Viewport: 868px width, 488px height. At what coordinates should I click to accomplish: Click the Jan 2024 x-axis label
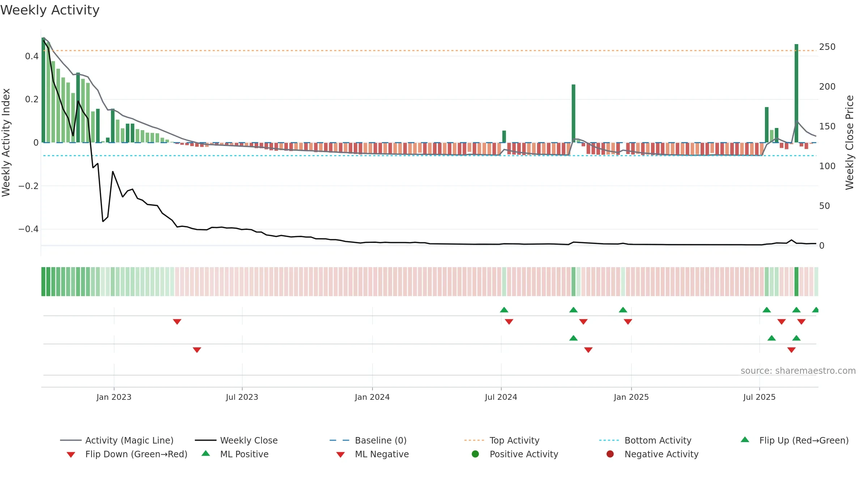[x=373, y=397]
